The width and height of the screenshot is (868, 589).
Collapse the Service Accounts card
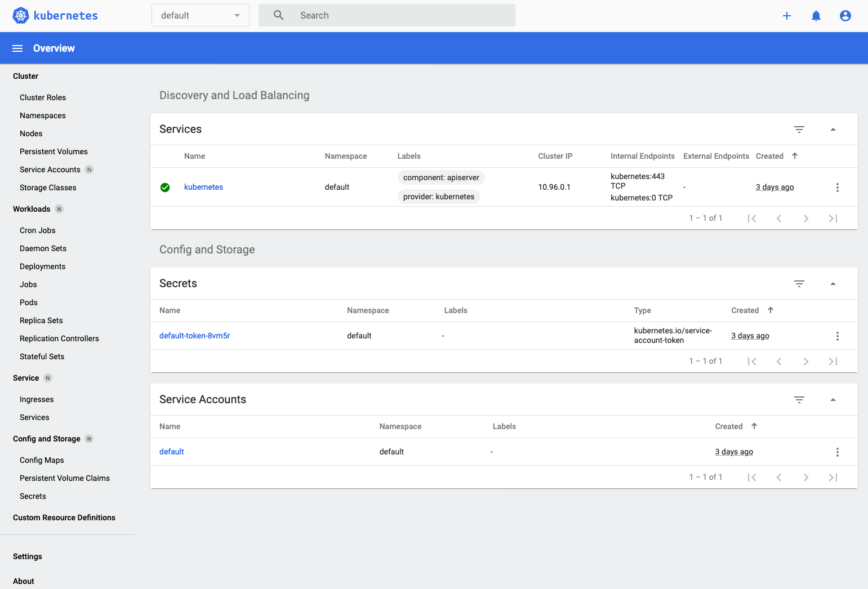pos(833,400)
